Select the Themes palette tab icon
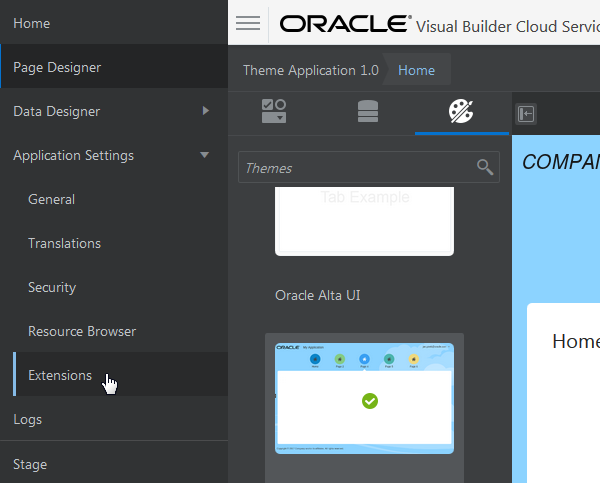Viewport: 600px width, 483px height. click(x=461, y=111)
